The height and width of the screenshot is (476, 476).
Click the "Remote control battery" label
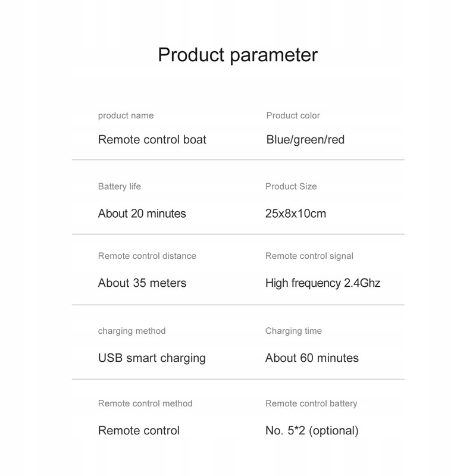(x=311, y=403)
